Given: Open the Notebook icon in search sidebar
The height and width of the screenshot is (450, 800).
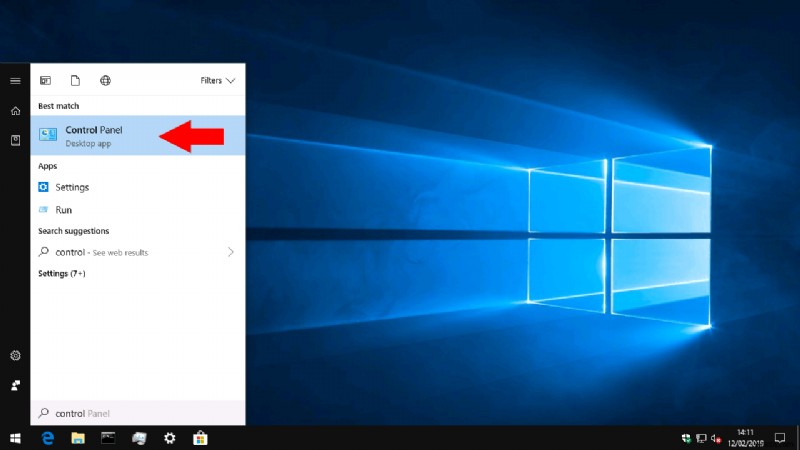Looking at the screenshot, I should click(15, 140).
